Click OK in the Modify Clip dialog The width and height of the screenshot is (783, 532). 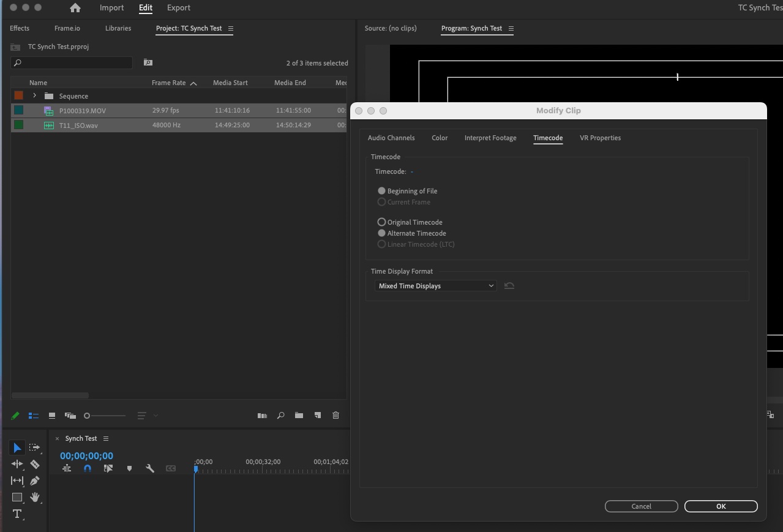[x=721, y=506]
